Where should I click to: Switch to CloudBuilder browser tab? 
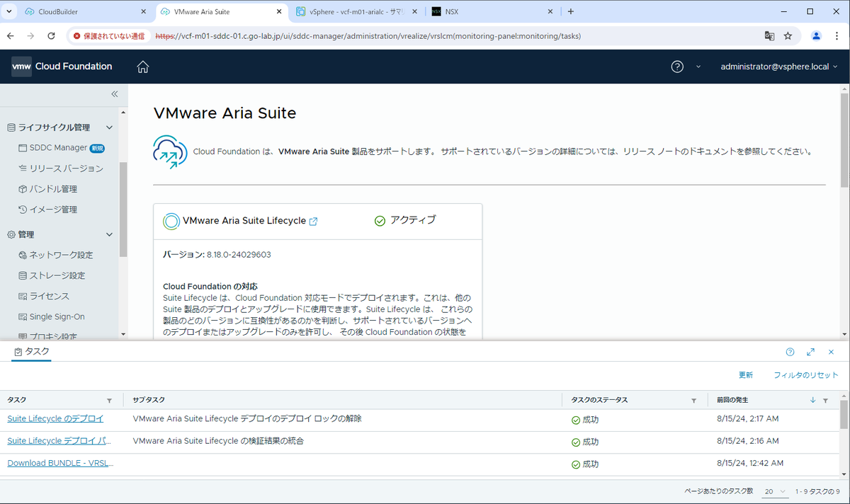coord(85,11)
